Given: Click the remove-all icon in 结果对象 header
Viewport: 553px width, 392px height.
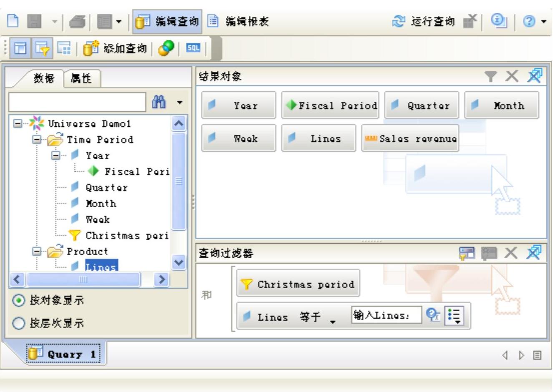Looking at the screenshot, I should (x=535, y=76).
